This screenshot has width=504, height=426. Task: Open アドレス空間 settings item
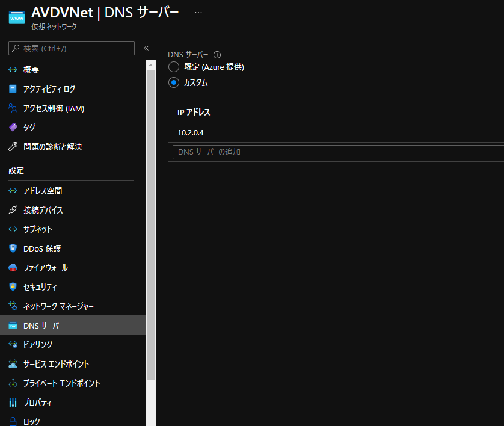[x=43, y=191]
